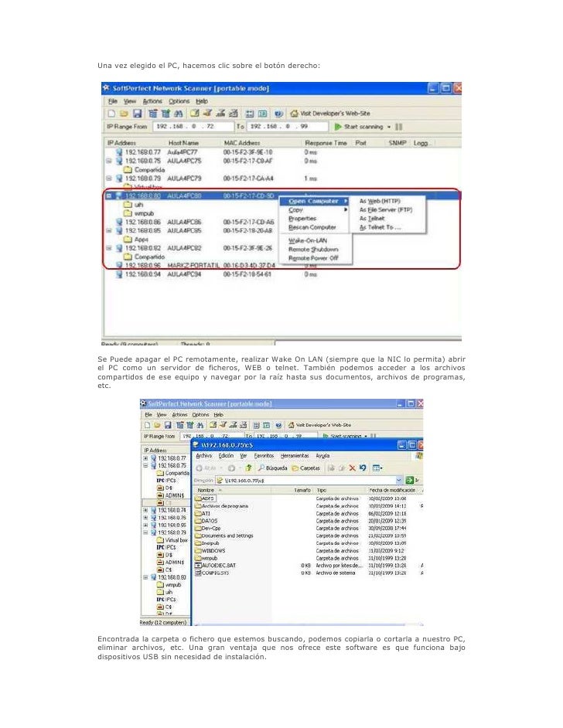Click IP range To field, scanner with context menu
This screenshot has width=563, height=728.
(287, 126)
